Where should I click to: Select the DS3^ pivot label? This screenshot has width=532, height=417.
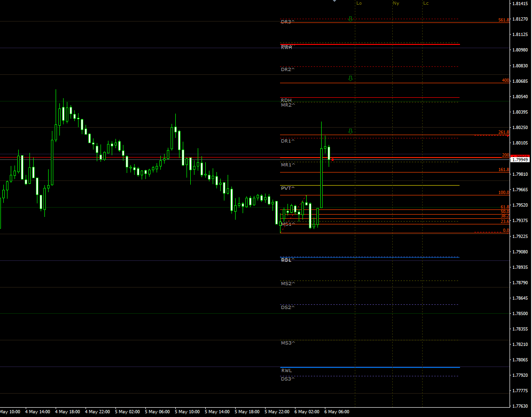pos(288,379)
